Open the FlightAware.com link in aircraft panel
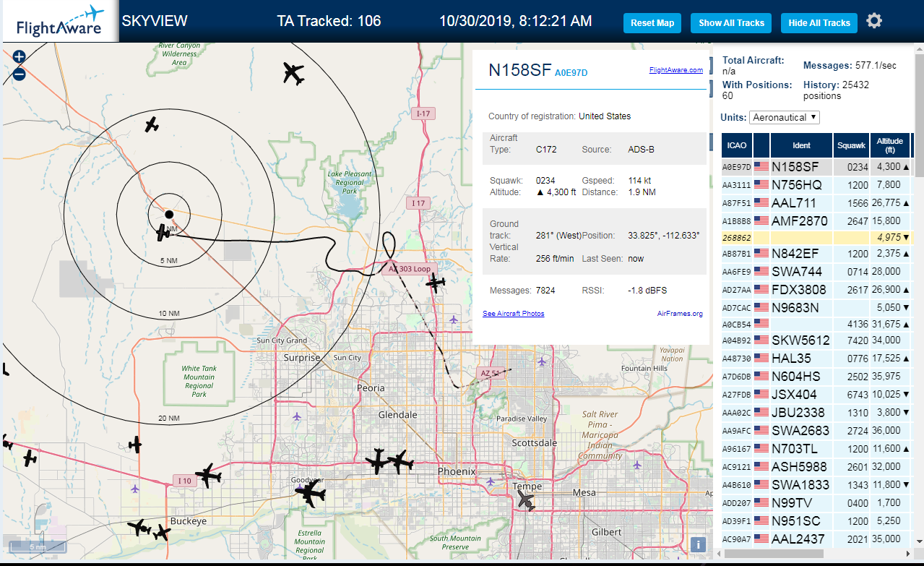Screen dimensions: 924x566 click(x=675, y=70)
